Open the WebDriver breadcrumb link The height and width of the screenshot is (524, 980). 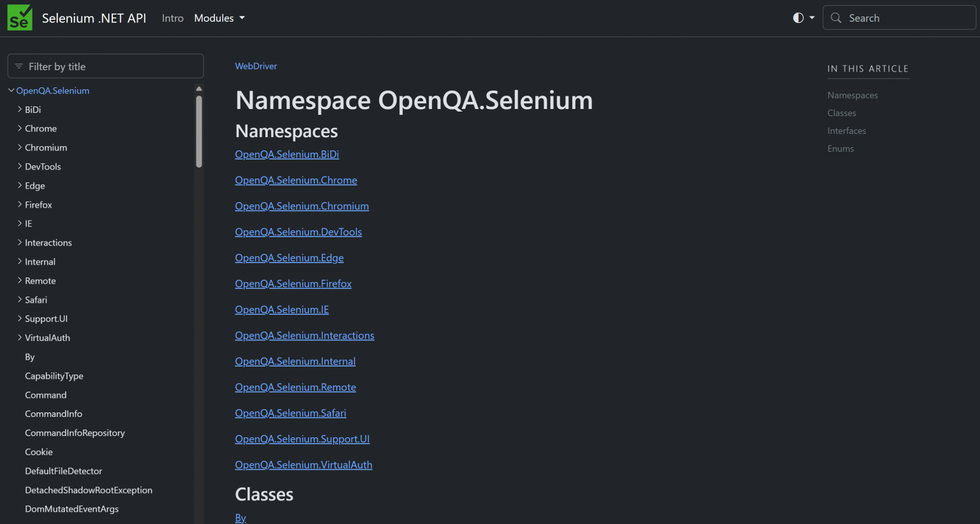(256, 66)
